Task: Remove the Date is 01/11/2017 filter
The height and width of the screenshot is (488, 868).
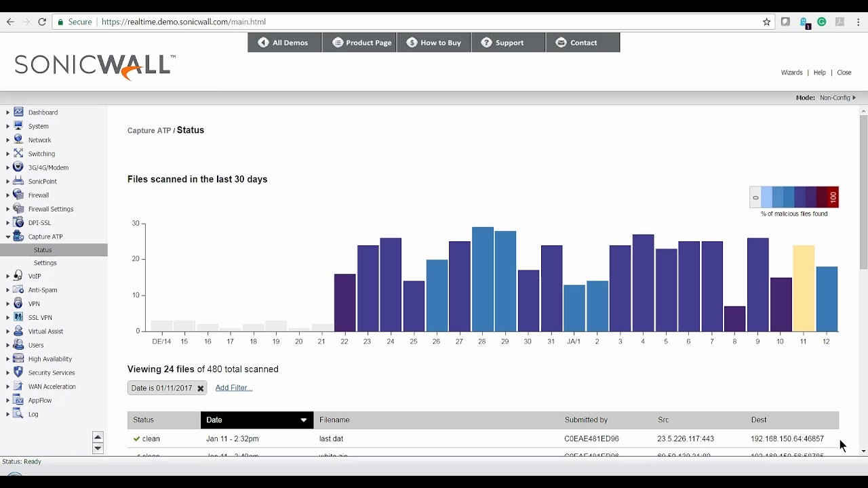Action: tap(200, 388)
